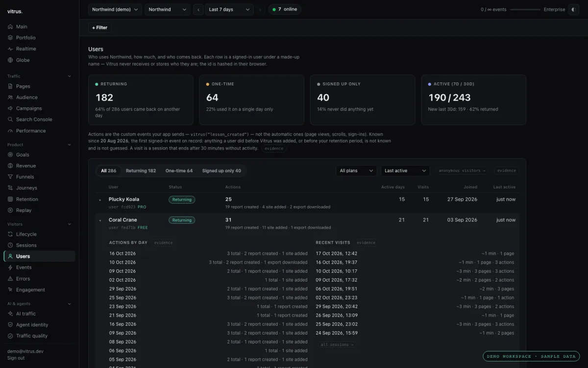The height and width of the screenshot is (368, 588).
Task: Click the AI traffic sparkle icon
Action: pos(10,314)
